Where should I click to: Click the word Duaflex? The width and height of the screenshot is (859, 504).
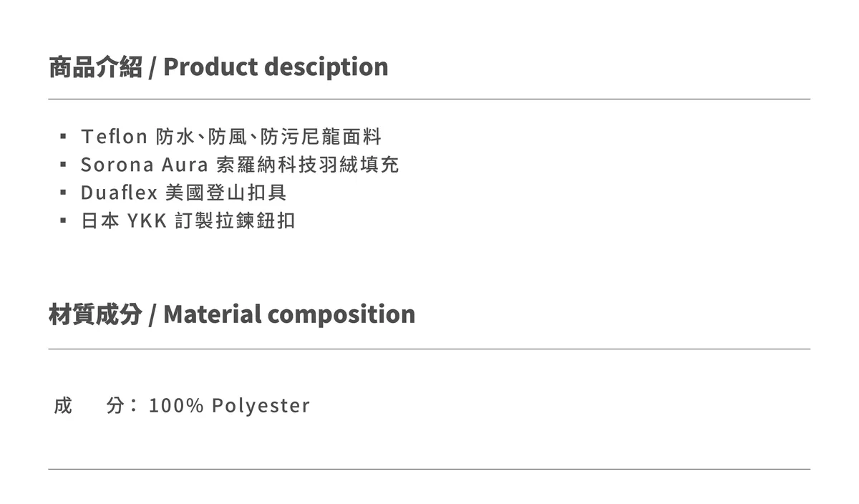119,193
